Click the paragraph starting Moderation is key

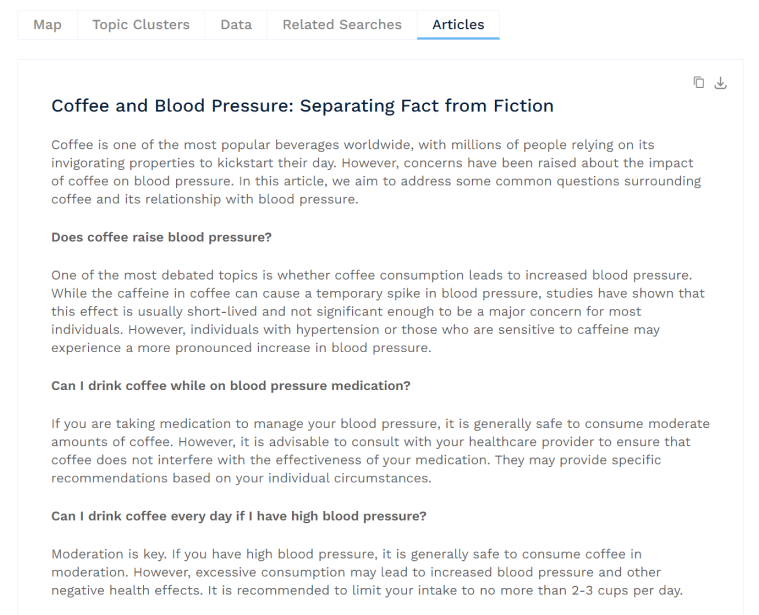coord(367,572)
